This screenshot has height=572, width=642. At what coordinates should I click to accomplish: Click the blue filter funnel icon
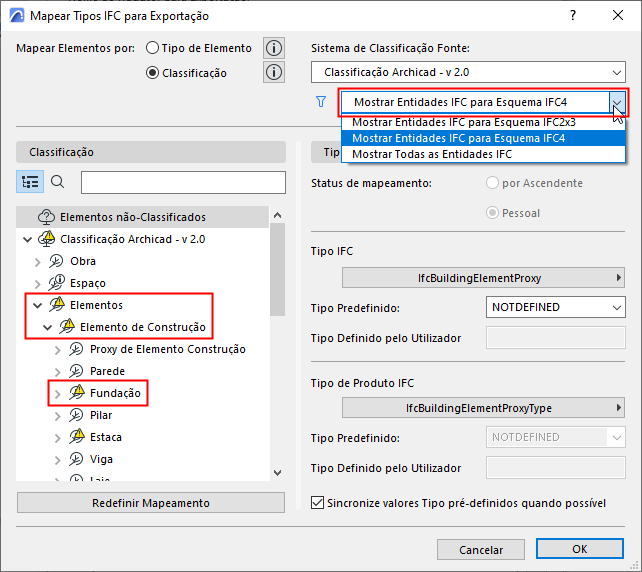(321, 102)
